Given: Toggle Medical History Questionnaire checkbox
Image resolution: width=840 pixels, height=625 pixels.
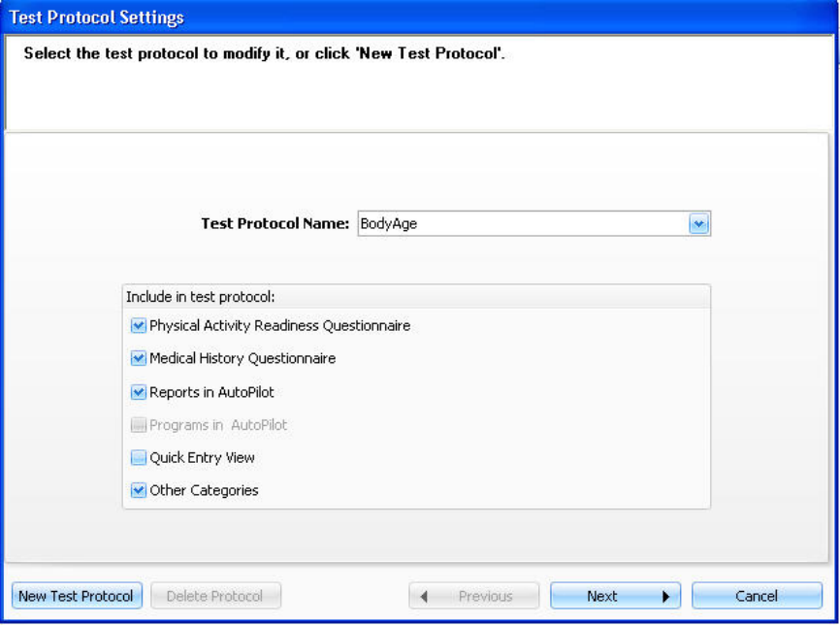Looking at the screenshot, I should click(x=138, y=359).
